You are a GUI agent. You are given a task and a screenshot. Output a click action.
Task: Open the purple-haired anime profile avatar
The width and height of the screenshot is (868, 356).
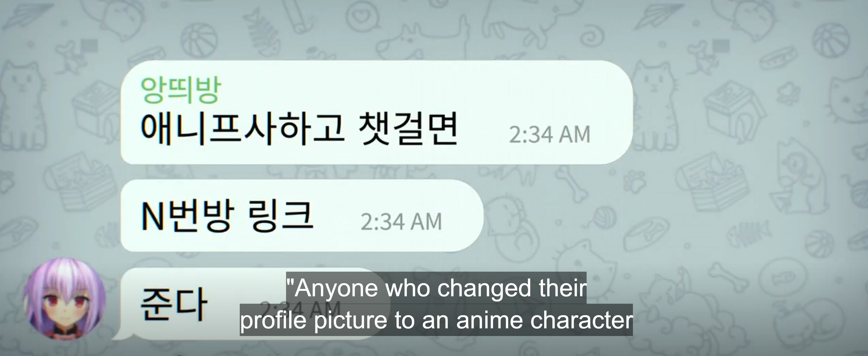pyautogui.click(x=64, y=299)
